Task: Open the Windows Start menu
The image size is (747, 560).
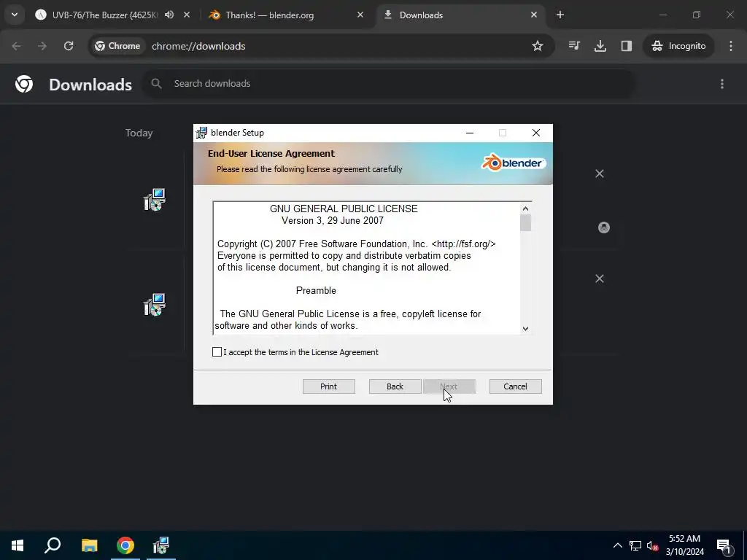Action: 18,545
